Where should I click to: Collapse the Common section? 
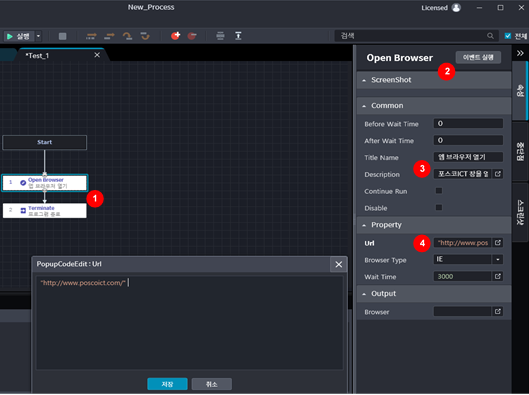(364, 106)
